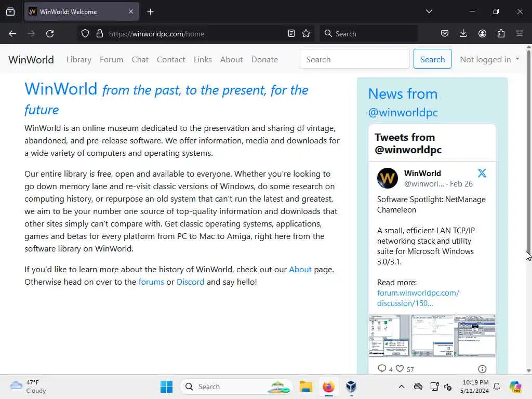
Task: Open the 3D cube app in taskbar
Action: [x=351, y=387]
